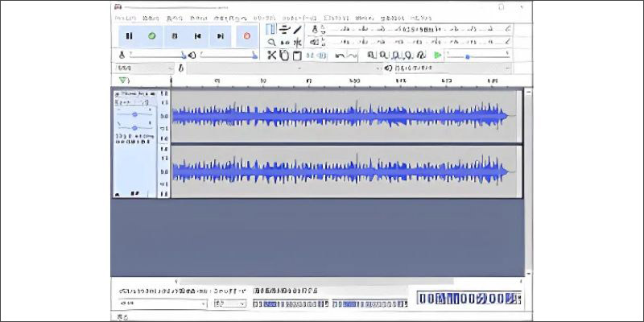Click the Copy icon next to scissors
Image resolution: width=644 pixels, height=322 pixels.
click(284, 55)
